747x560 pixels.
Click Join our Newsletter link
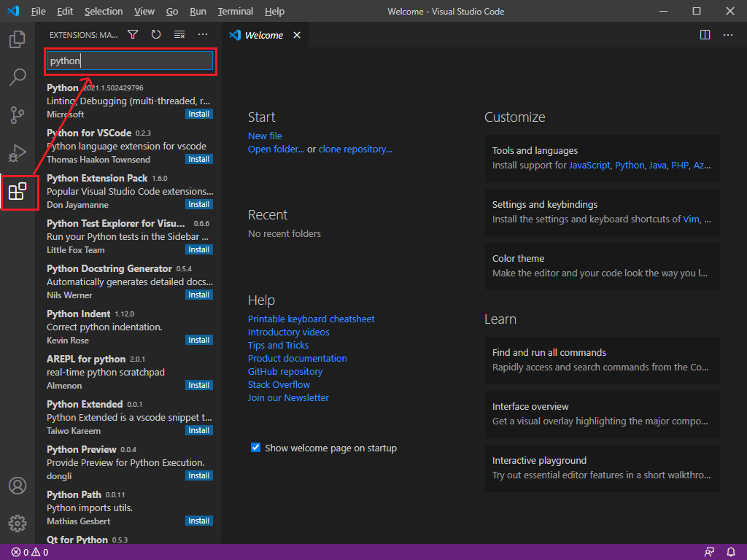288,397
